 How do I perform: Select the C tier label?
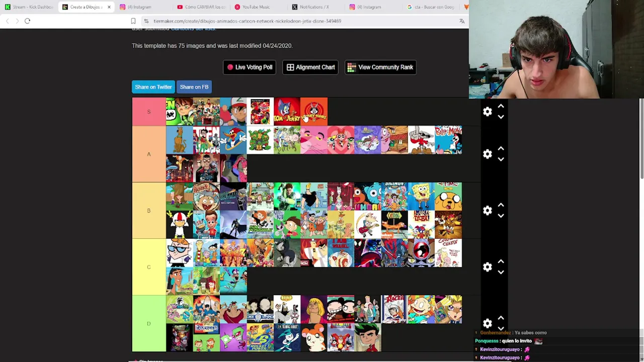pos(149,267)
